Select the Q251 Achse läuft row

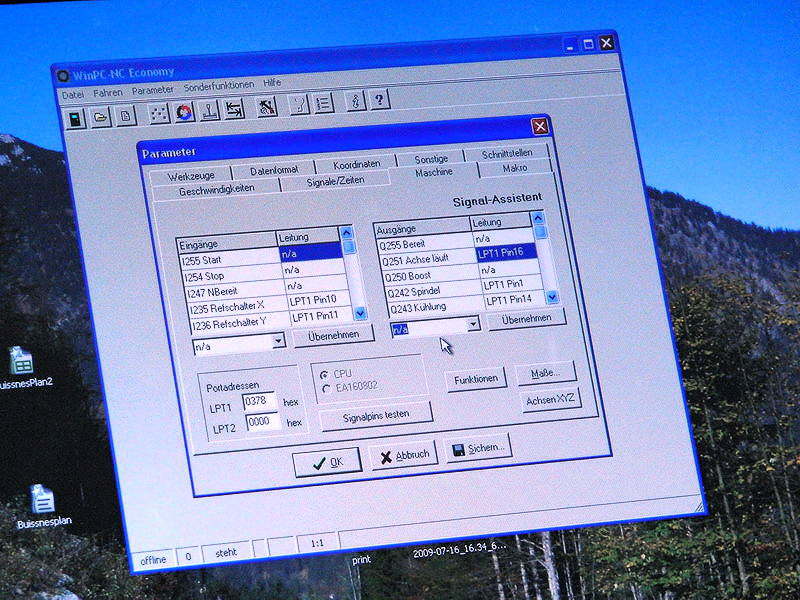(x=456, y=256)
